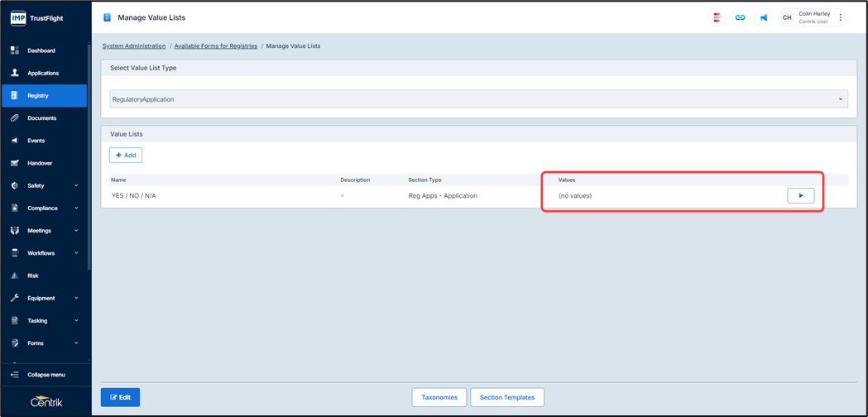Image resolution: width=868 pixels, height=417 pixels.
Task: Follow the System Administration breadcrumb link
Action: coord(134,46)
